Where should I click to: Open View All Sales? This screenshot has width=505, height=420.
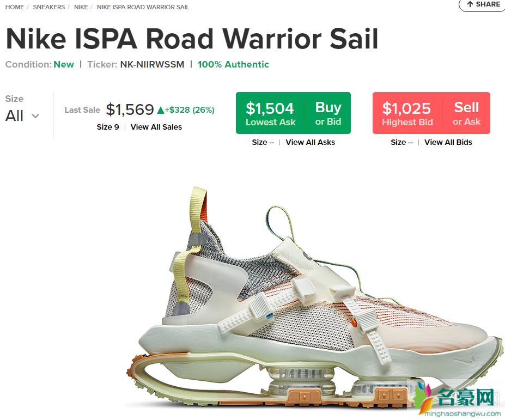click(156, 127)
